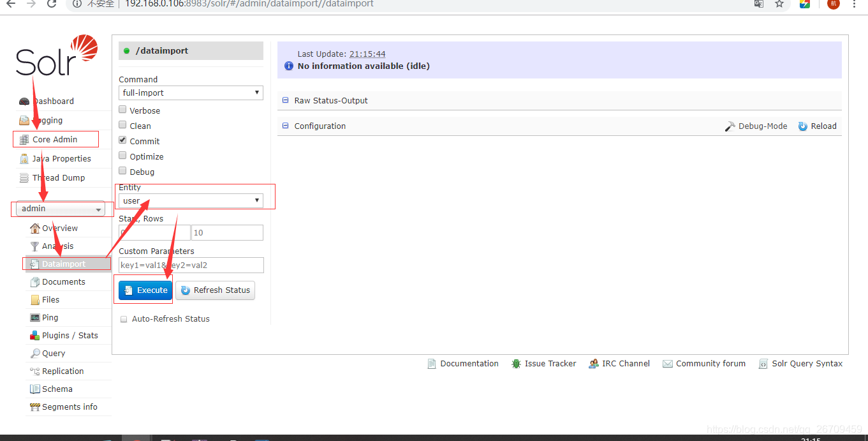Viewport: 868px width, 441px height.
Task: Click the translate page icon
Action: [x=758, y=3]
